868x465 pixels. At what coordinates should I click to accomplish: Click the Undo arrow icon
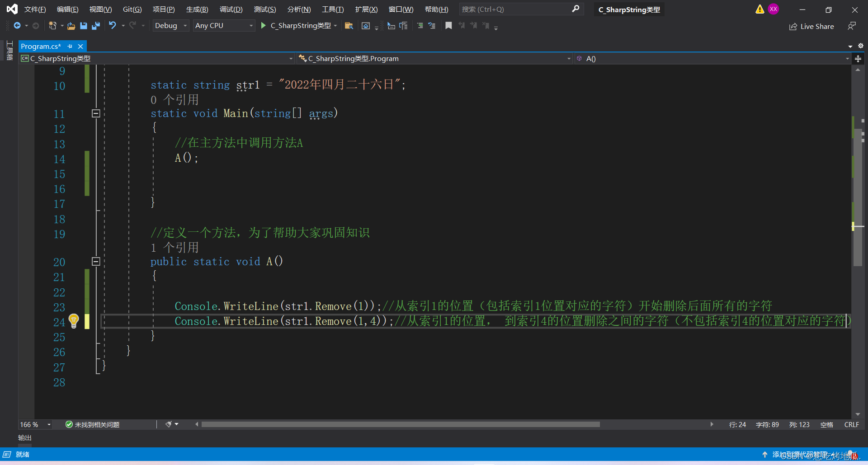[113, 25]
